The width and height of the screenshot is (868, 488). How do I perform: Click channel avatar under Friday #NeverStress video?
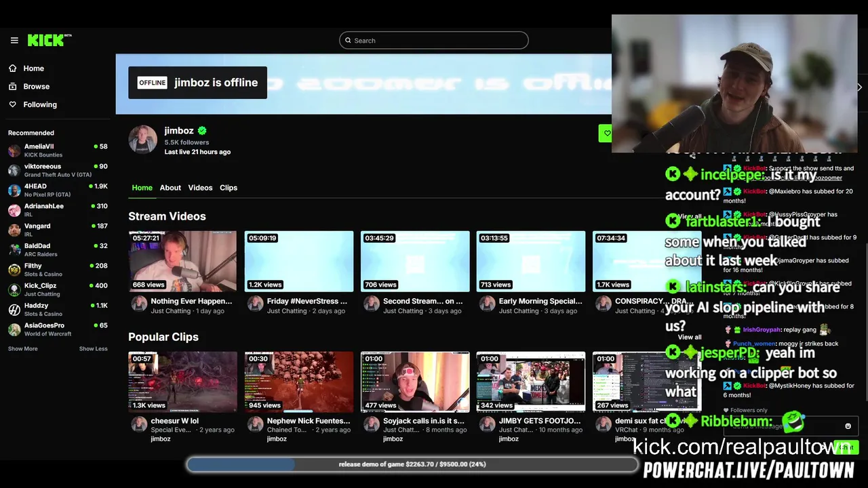click(x=255, y=304)
